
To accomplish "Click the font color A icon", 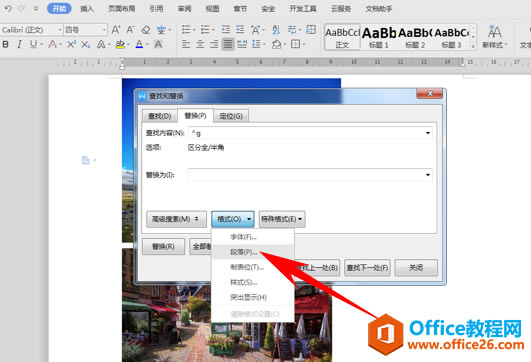I will pyautogui.click(x=139, y=44).
